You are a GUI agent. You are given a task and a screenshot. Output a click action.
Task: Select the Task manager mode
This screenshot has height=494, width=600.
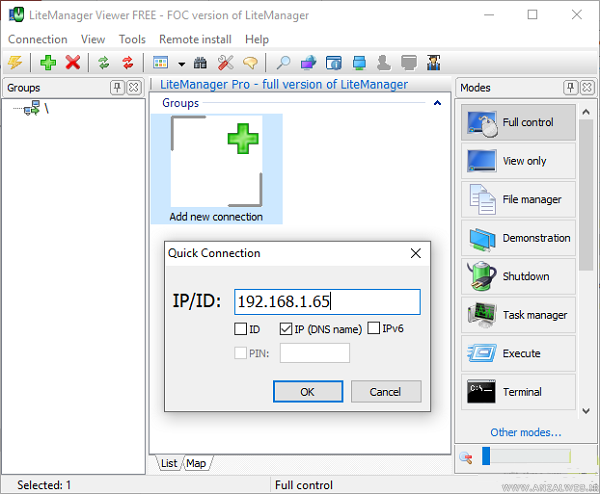pos(518,315)
